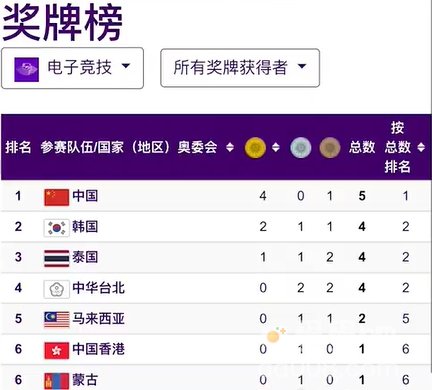Click the Hong Kong China flag icon
This screenshot has height=390, width=432.
57,350
